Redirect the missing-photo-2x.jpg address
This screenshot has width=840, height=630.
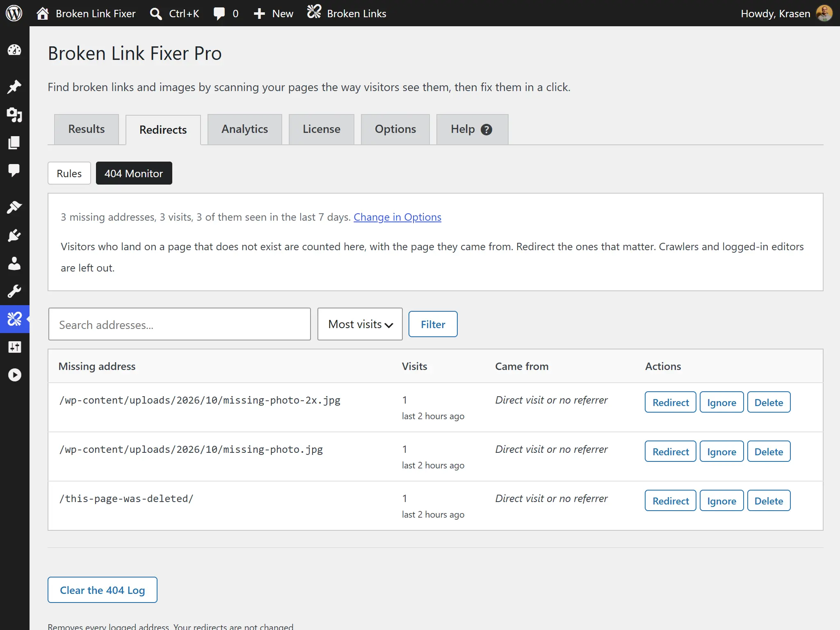point(671,402)
